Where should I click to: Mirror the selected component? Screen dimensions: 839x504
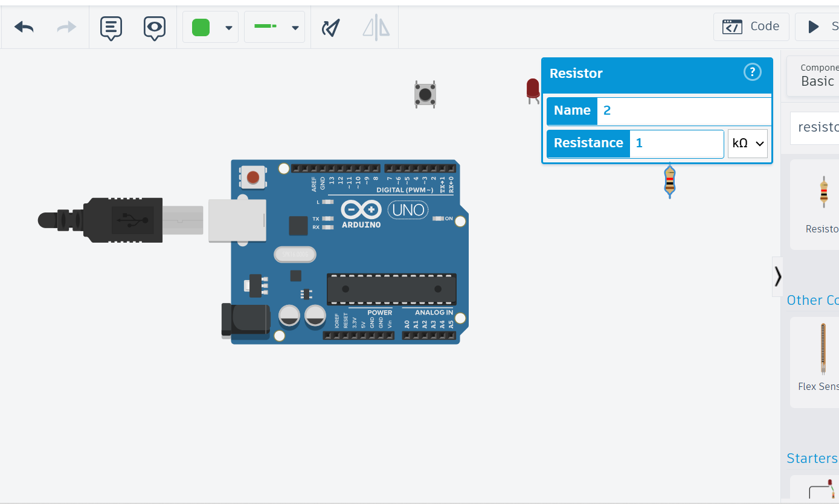tap(376, 27)
